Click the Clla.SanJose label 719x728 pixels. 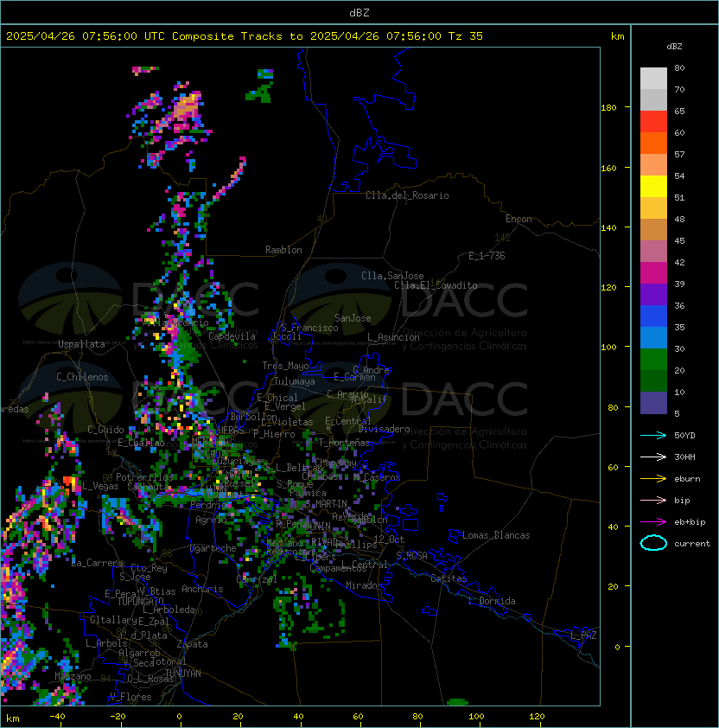392,276
